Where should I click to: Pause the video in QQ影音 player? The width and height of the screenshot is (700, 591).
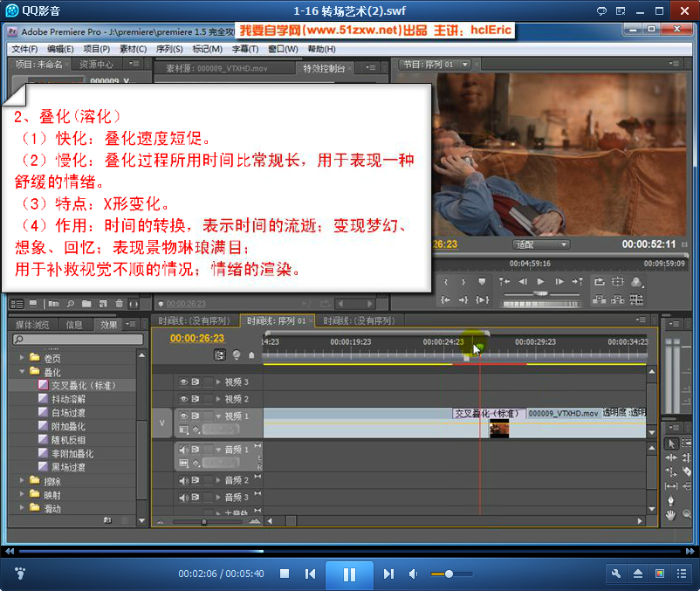348,574
